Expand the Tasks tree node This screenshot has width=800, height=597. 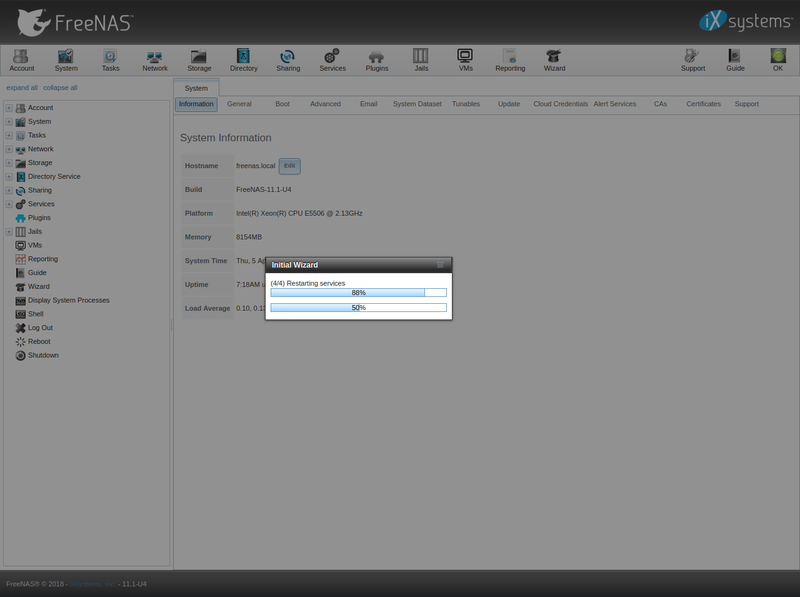click(x=9, y=135)
